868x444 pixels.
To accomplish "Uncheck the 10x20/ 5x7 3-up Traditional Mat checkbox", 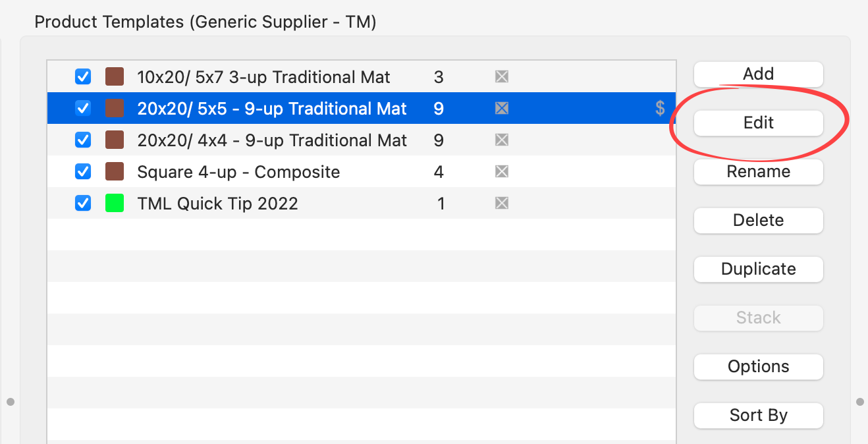I will [83, 77].
